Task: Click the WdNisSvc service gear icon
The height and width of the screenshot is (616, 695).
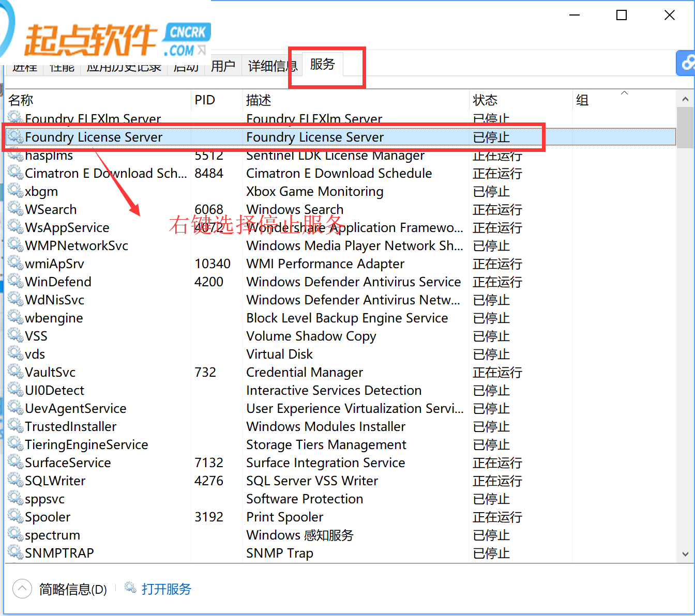Action: 15,299
